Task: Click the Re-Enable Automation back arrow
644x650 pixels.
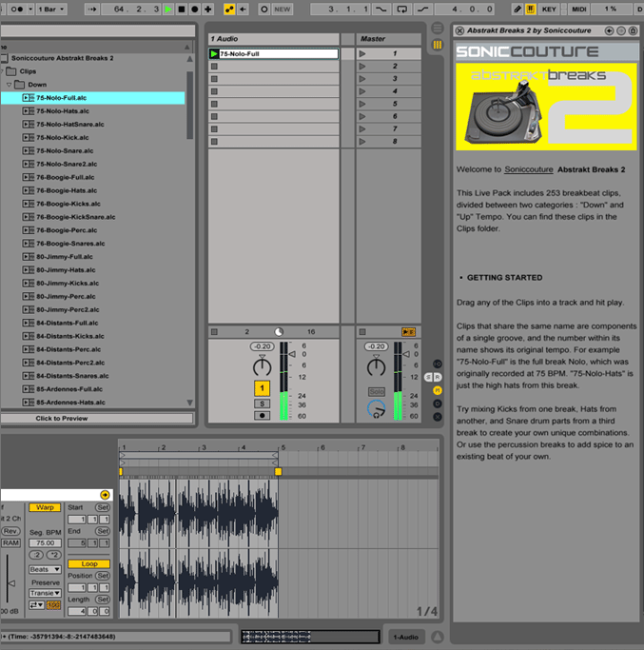Action: tap(243, 10)
